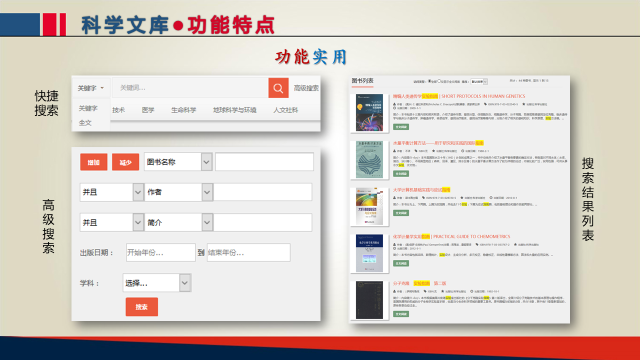Expand the 简介 field dropdown
Image resolution: width=640 pixels, height=360 pixels.
click(178, 222)
